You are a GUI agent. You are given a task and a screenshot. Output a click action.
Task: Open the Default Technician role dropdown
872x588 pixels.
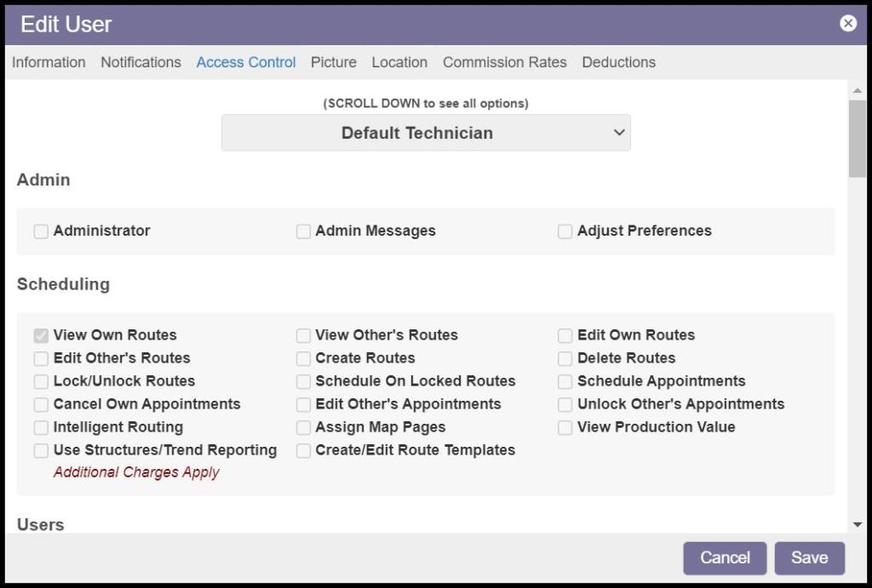426,133
